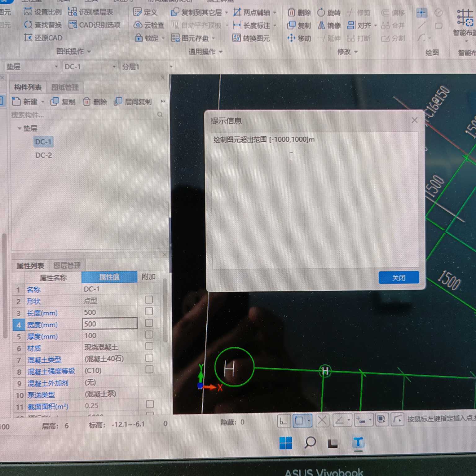Close the 提示信息 dialog with X
The height and width of the screenshot is (476, 476).
[x=414, y=120]
